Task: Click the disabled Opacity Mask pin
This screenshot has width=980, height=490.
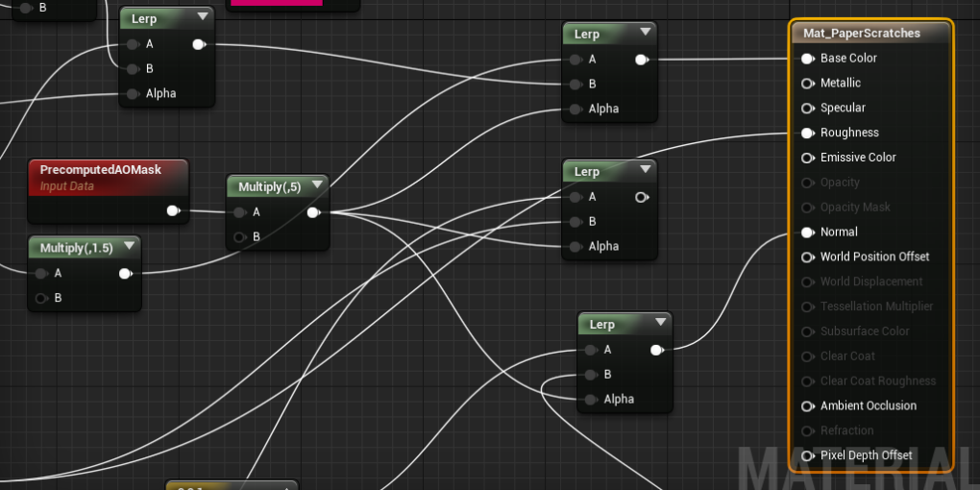Action: pos(807,208)
